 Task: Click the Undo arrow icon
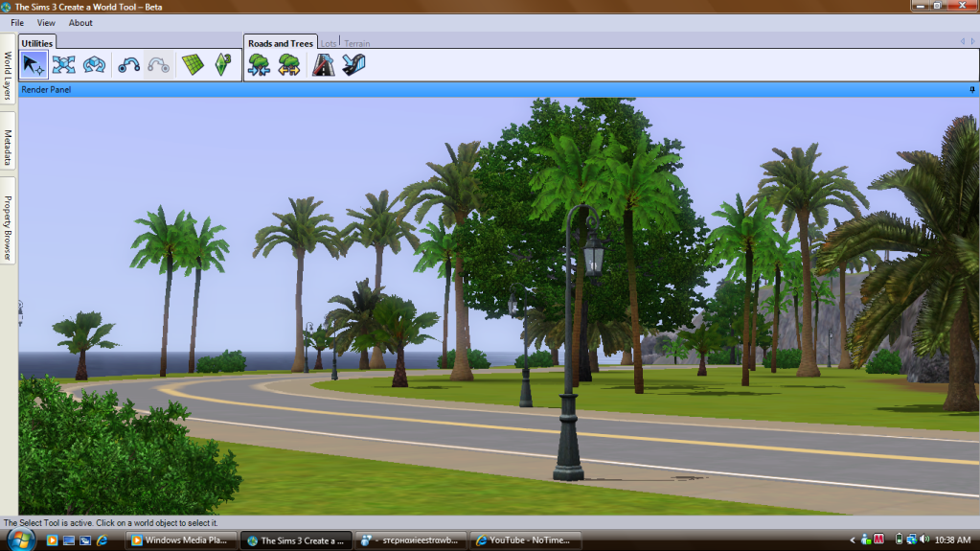(x=128, y=65)
